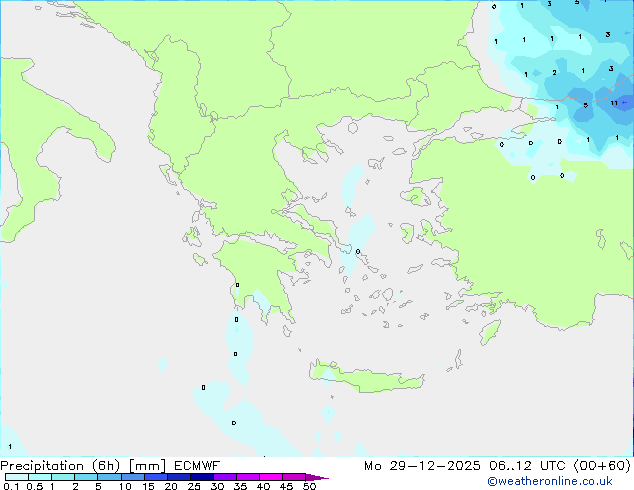Image resolution: width=634 pixels, height=490 pixels.
Task: Click the violet 30–35 mm legend swatch
Action: (225, 477)
